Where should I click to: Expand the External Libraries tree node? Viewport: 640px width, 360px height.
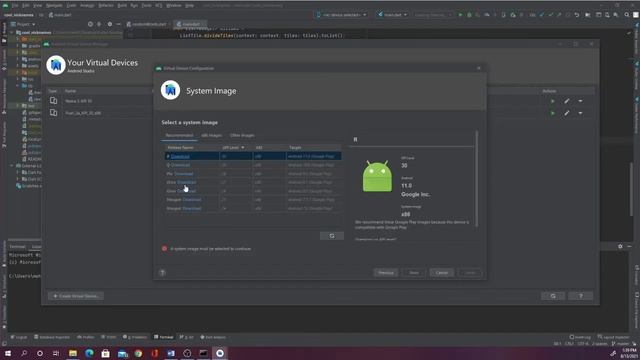(12, 166)
